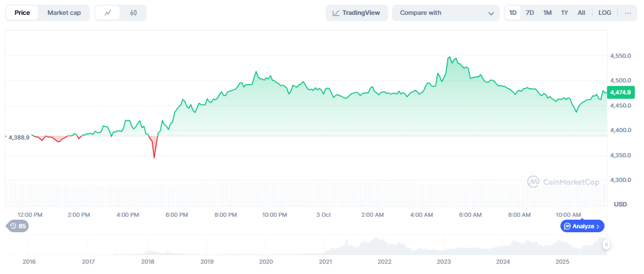Click the current price label 4,474.9
Viewport: 644px width, 274px height.
point(620,92)
